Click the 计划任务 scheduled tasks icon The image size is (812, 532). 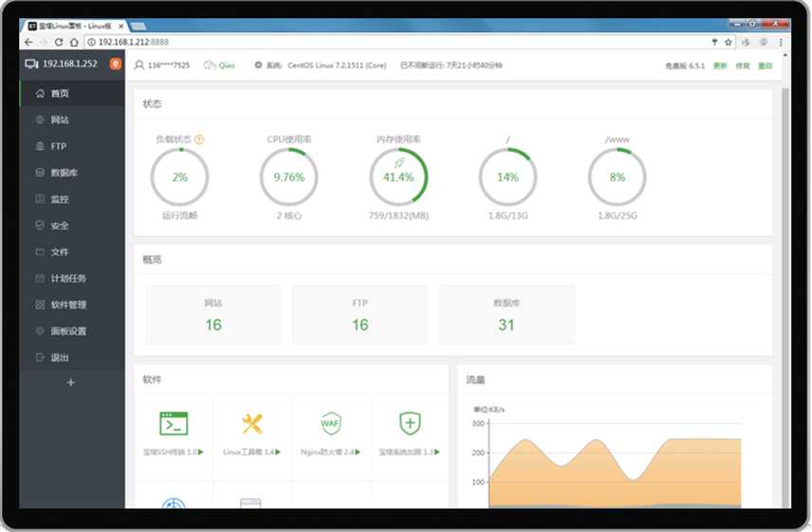40,278
